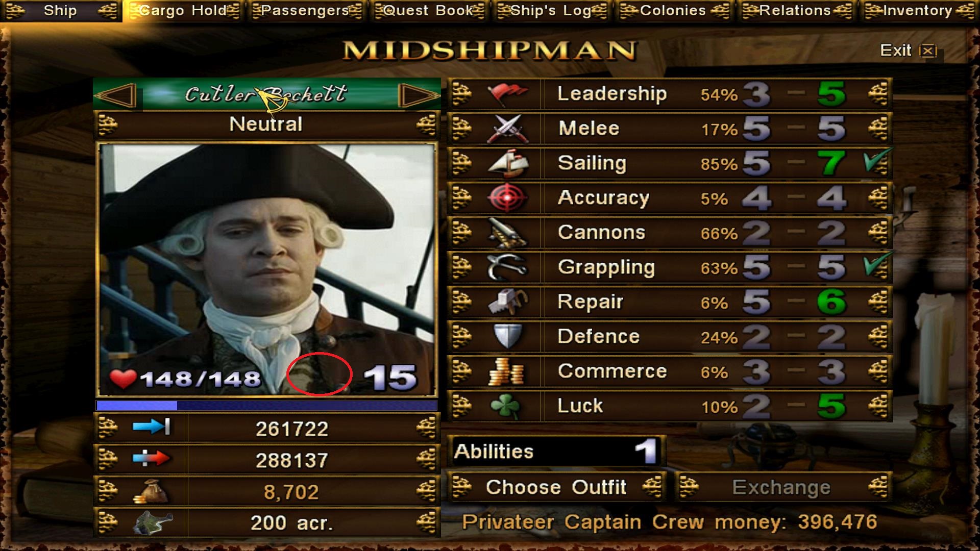The image size is (980, 551).
Task: Expand the Abilities panel
Action: pos(557,452)
